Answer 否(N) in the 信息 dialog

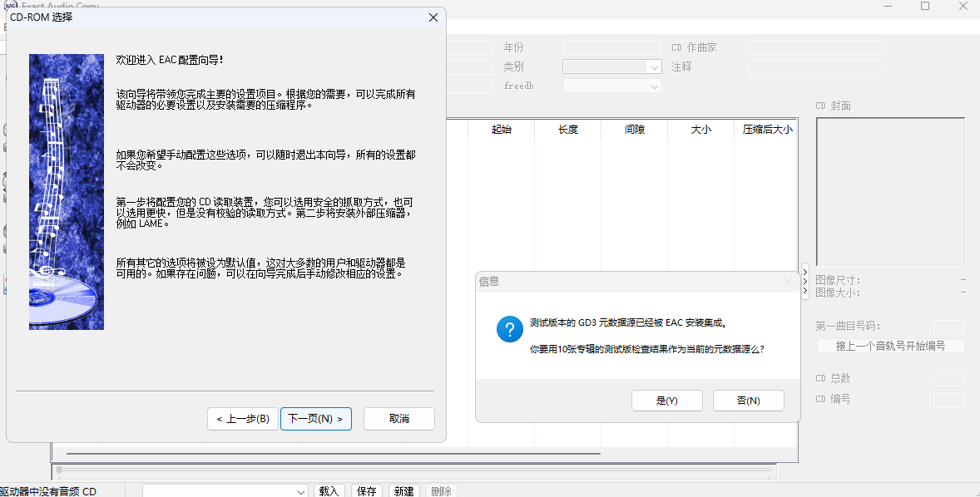[x=748, y=401]
